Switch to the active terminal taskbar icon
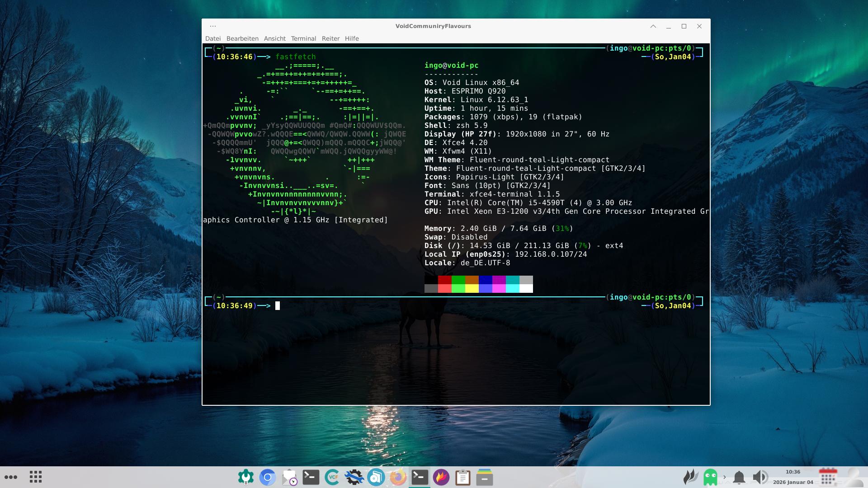 (x=420, y=477)
